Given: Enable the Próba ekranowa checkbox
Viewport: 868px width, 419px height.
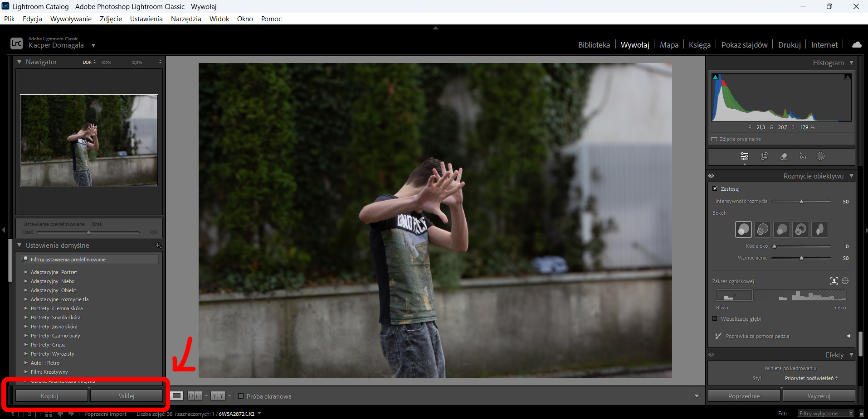Looking at the screenshot, I should [241, 396].
